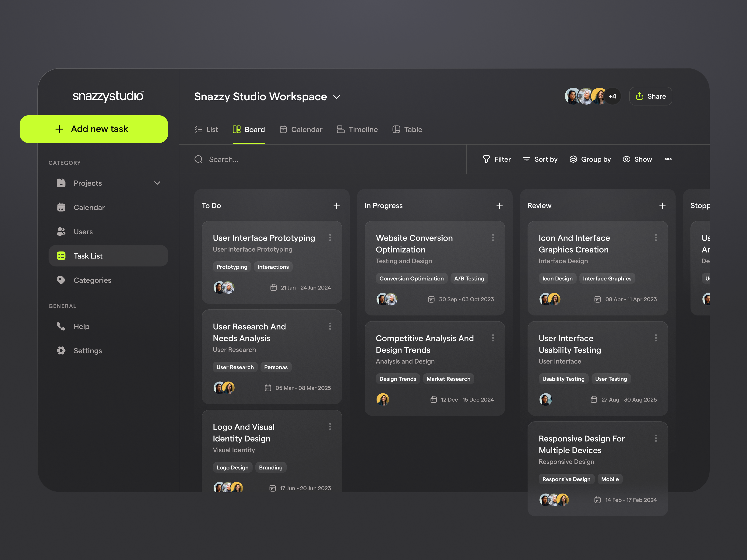Image resolution: width=747 pixels, height=560 pixels.
Task: Click the Add new task button
Action: coord(94,129)
